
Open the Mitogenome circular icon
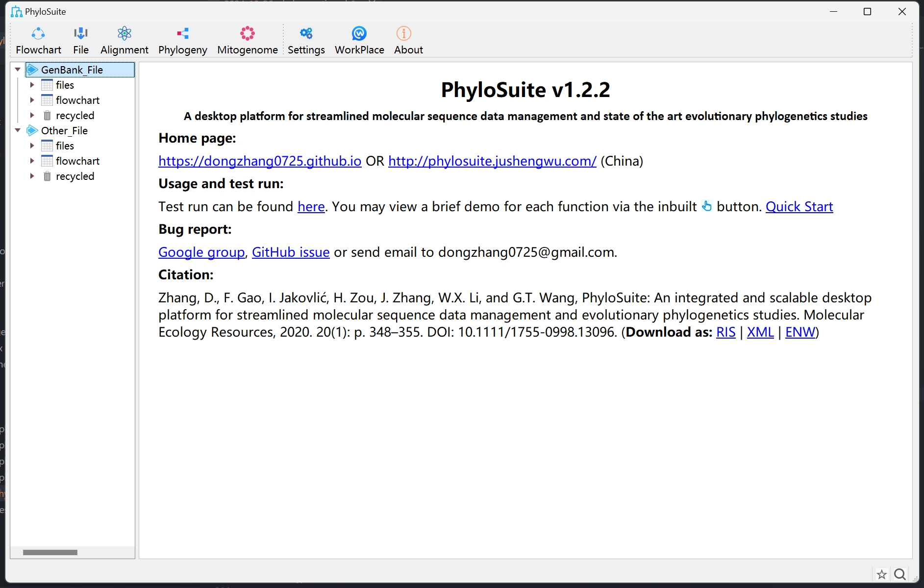point(247,34)
